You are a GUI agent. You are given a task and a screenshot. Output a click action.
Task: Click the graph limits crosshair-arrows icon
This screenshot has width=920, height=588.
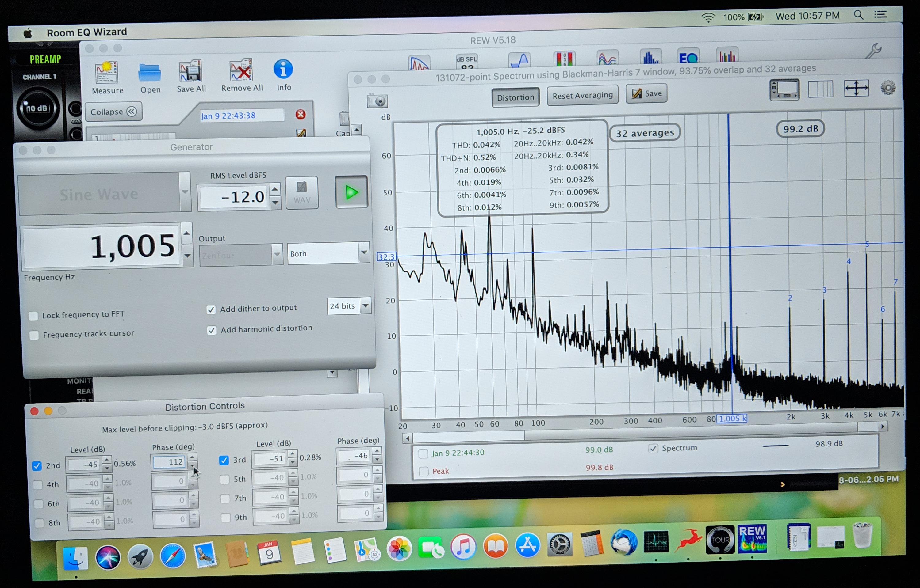856,88
